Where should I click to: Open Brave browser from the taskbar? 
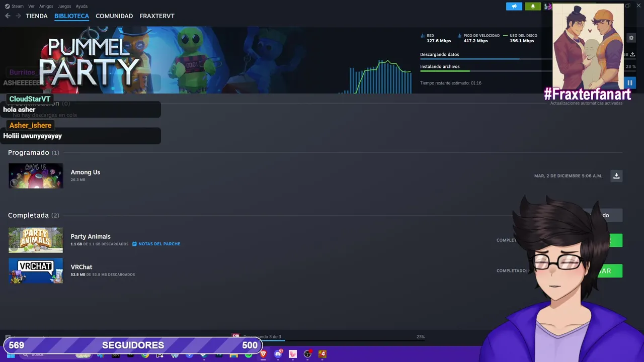(x=263, y=354)
